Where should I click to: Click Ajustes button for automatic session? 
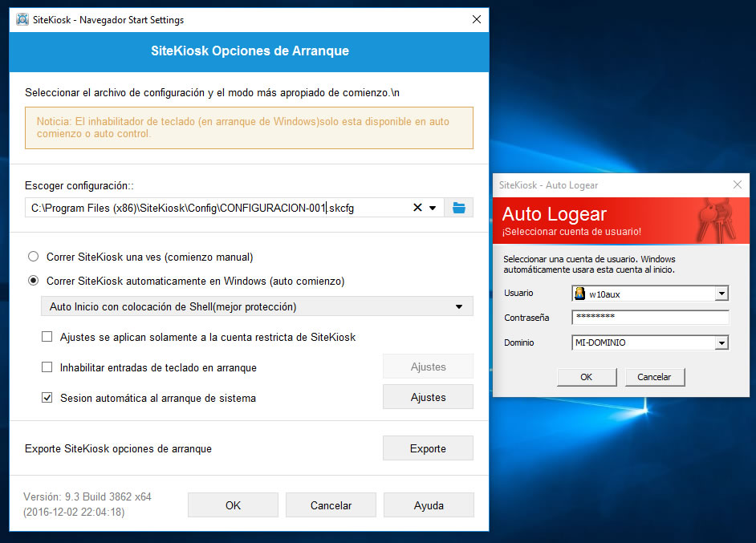(x=428, y=397)
